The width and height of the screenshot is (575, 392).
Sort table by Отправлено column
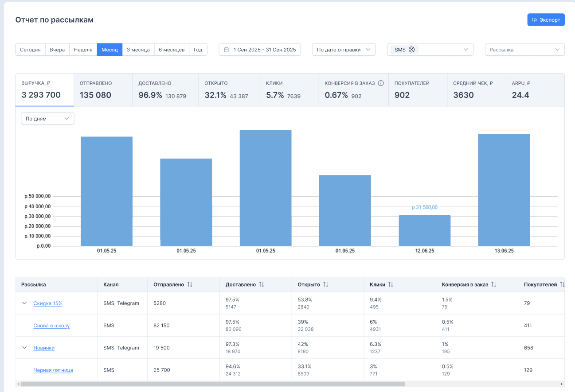[x=190, y=284]
